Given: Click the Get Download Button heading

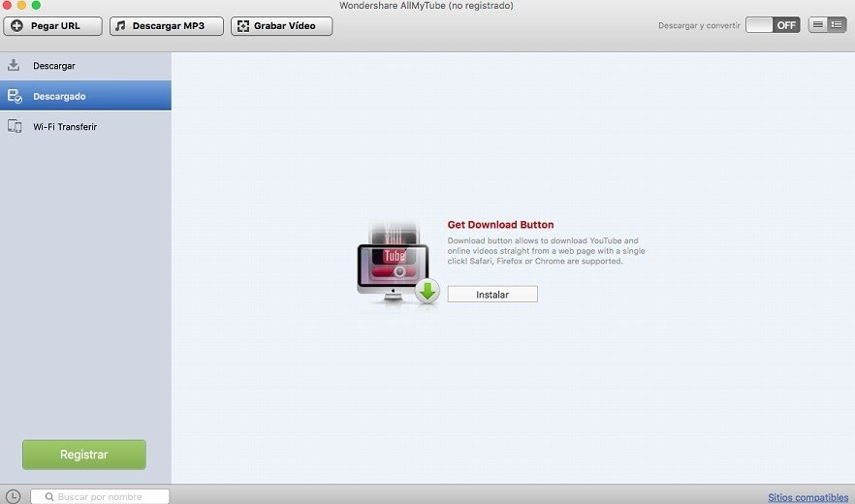Looking at the screenshot, I should tap(500, 225).
